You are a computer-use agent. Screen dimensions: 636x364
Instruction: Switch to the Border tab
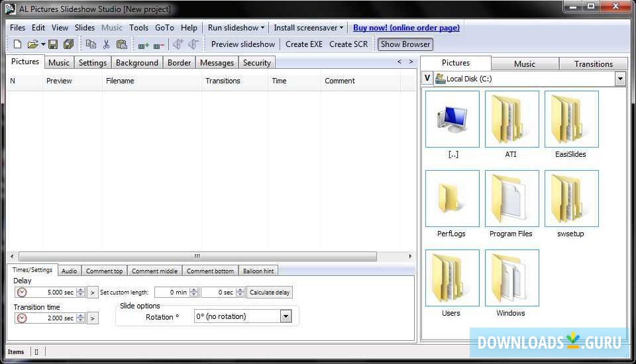[180, 63]
